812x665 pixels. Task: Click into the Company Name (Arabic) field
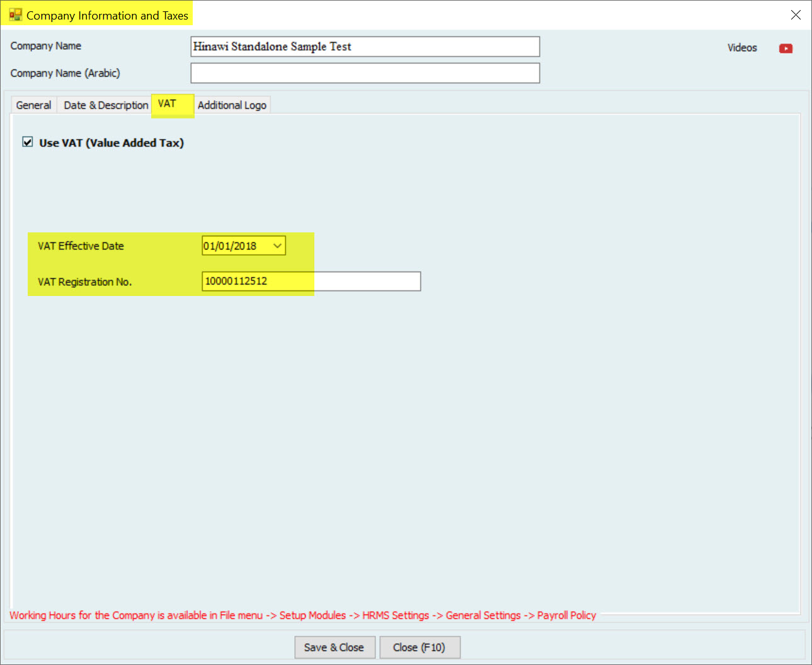[365, 73]
